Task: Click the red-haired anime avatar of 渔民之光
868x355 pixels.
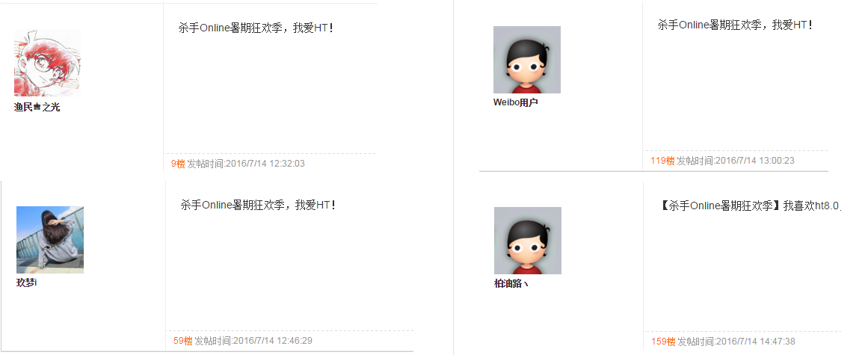Action: pos(48,63)
